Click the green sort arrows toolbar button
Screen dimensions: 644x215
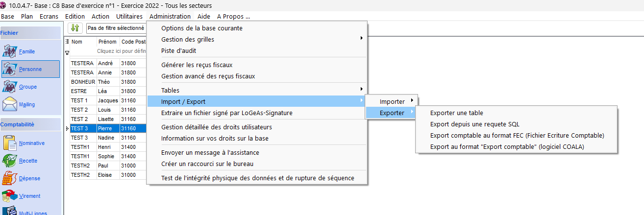75,28
